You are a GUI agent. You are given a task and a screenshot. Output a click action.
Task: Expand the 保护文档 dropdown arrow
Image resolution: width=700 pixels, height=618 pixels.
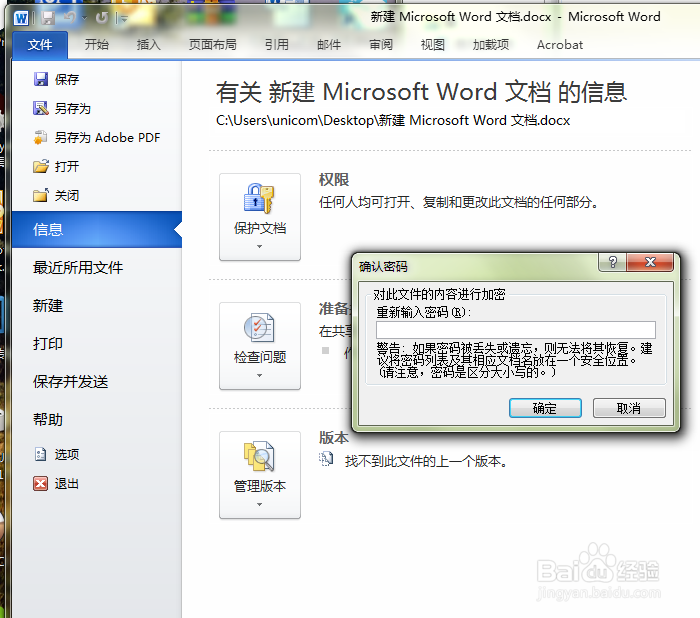point(259,246)
